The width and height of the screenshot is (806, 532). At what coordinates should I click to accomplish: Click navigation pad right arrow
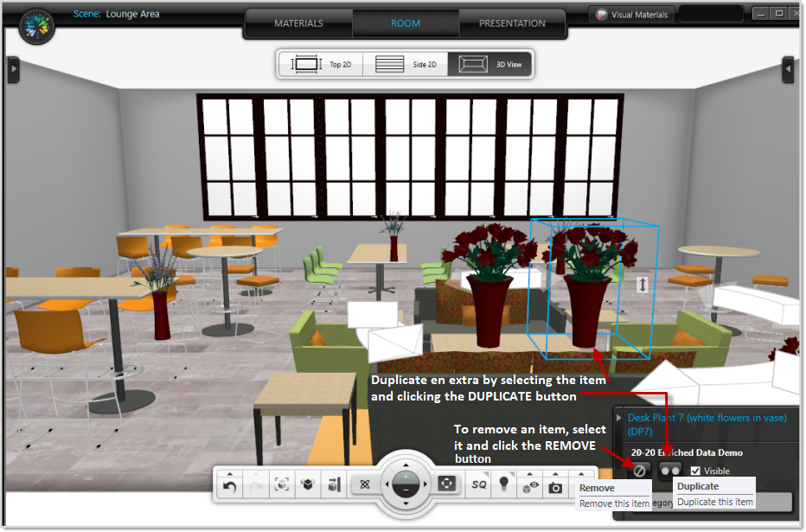[425, 484]
